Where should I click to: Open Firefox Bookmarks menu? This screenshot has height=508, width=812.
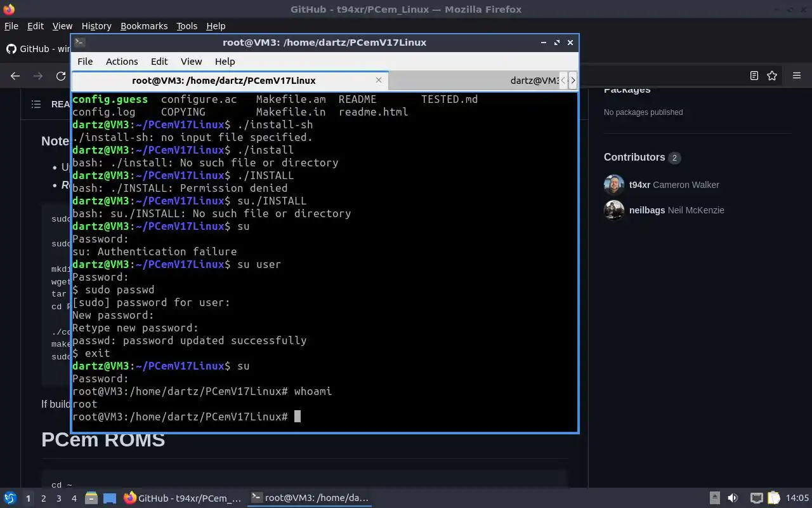pos(144,26)
